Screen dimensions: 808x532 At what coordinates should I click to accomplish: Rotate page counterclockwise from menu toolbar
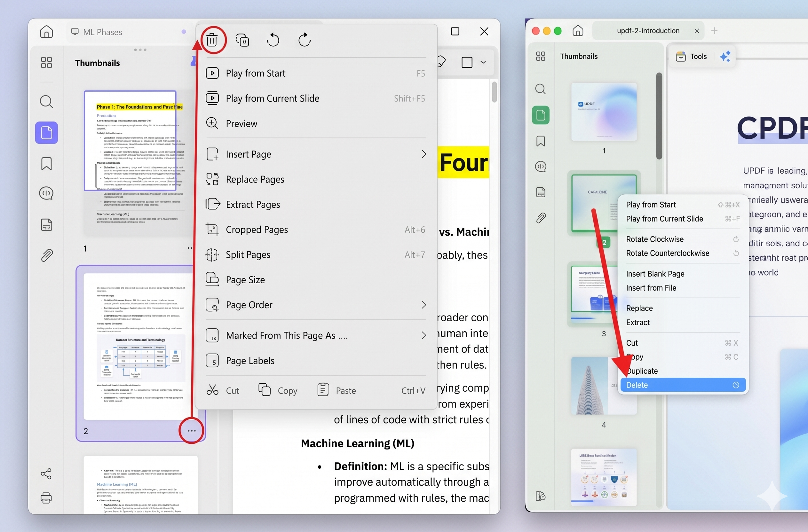(x=273, y=40)
